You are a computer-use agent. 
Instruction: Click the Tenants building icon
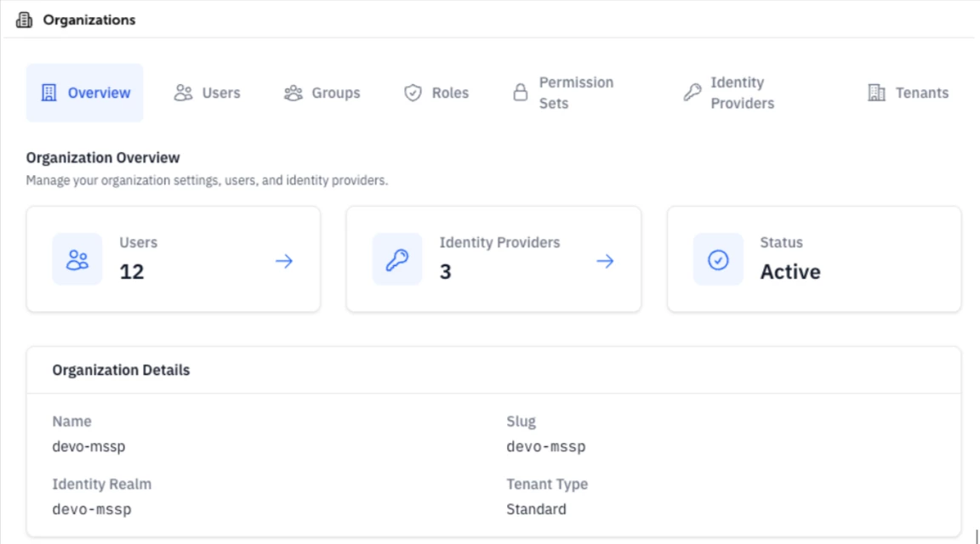point(876,93)
